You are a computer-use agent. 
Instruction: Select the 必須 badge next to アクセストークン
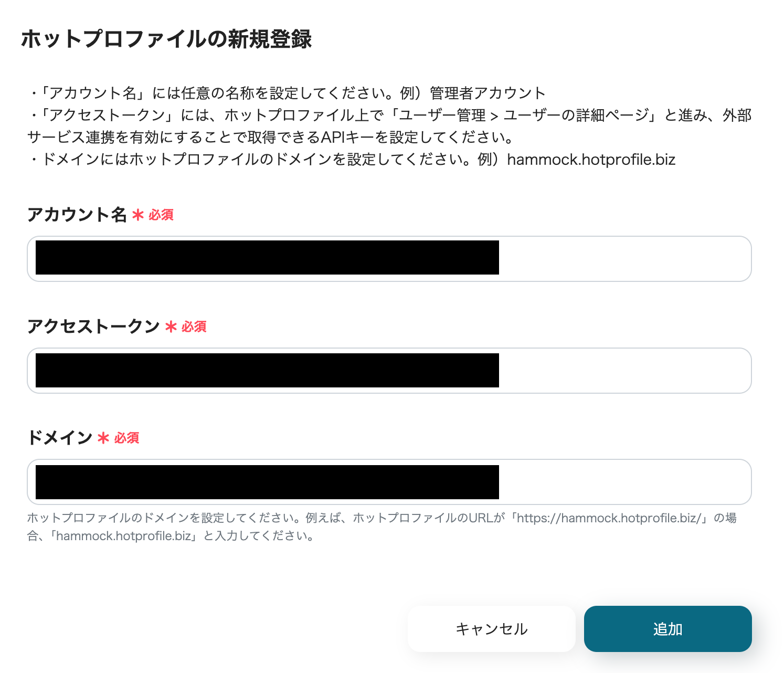pyautogui.click(x=194, y=327)
